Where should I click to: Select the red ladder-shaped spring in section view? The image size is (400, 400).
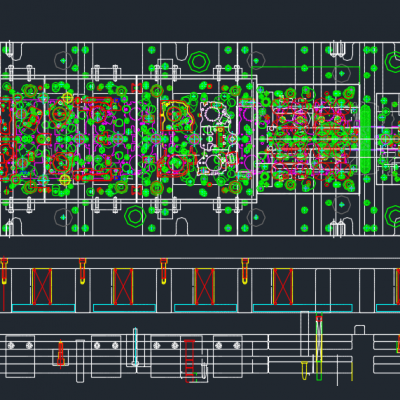click(189, 361)
